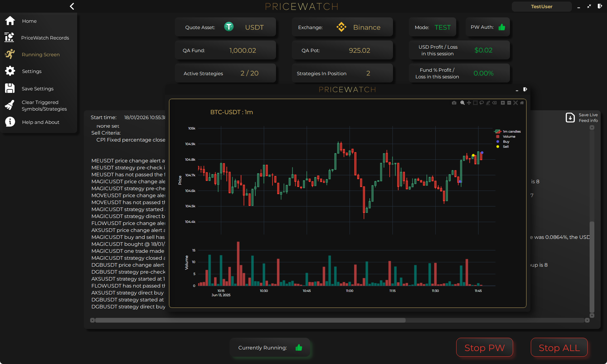Zoom in with the chart plus icon
Viewport: 607px width, 364px height.
click(x=503, y=103)
